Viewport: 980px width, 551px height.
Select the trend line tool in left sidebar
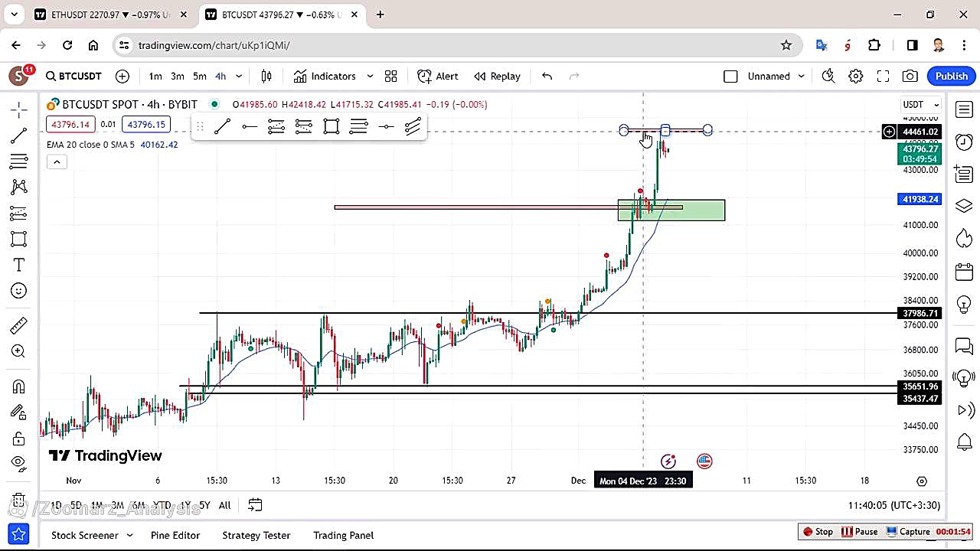tap(19, 135)
